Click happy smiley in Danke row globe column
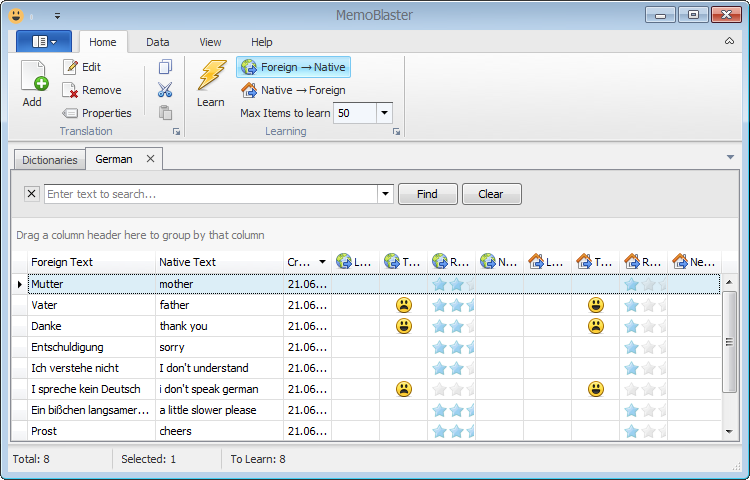This screenshot has width=750, height=480. 404,326
